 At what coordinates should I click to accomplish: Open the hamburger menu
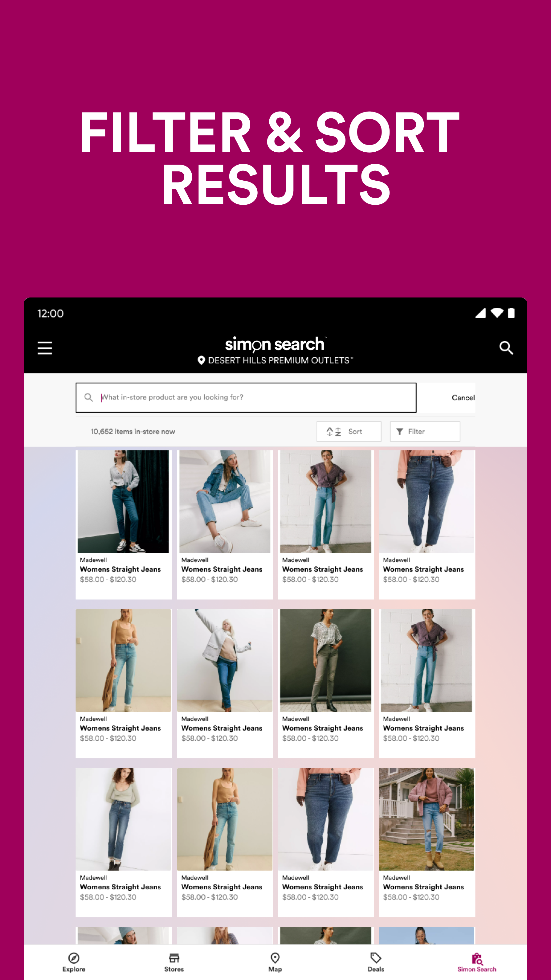(x=44, y=348)
